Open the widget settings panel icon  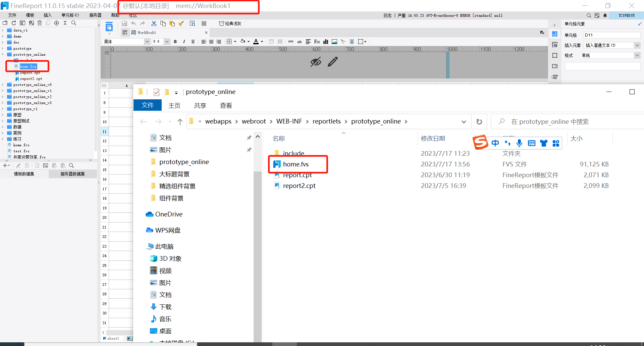(x=555, y=66)
